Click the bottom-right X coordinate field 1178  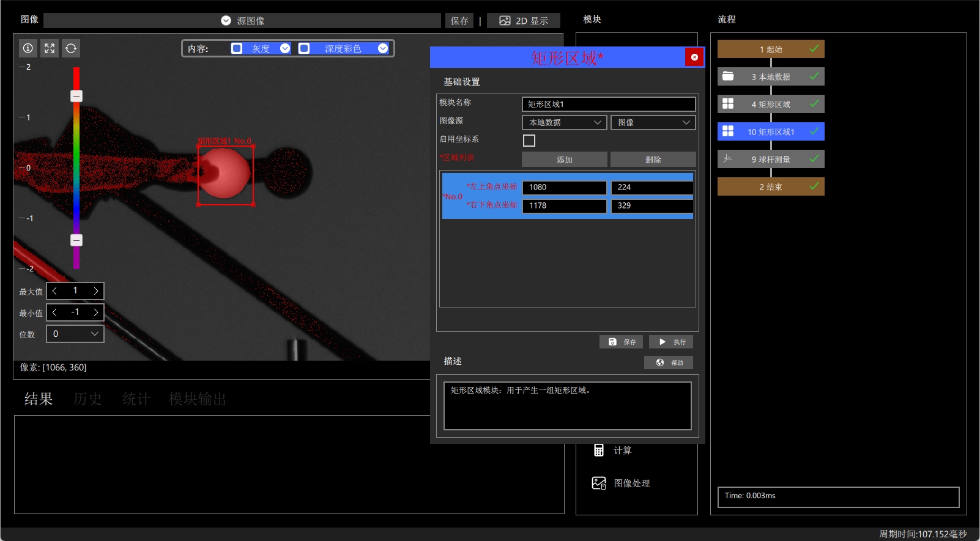(x=565, y=205)
